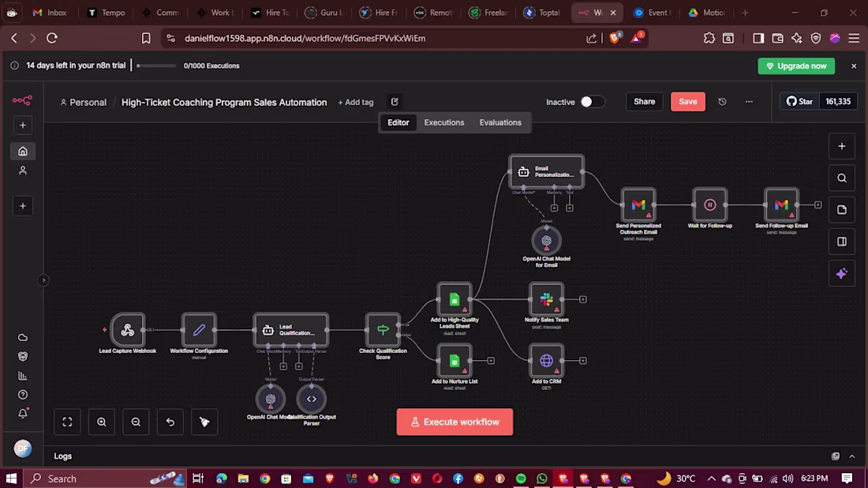Click the Upgrade now button
868x488 pixels.
796,66
